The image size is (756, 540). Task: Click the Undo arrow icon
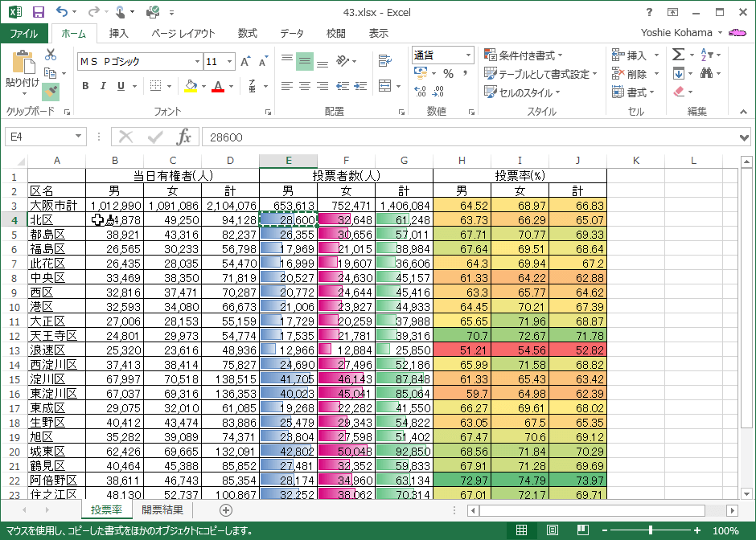coord(62,11)
